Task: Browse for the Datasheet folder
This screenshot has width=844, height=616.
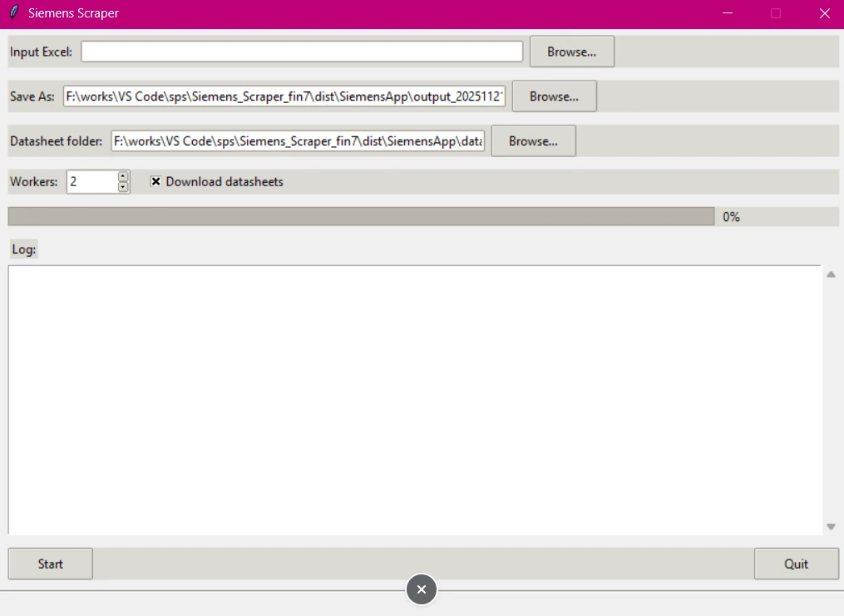Action: (533, 141)
